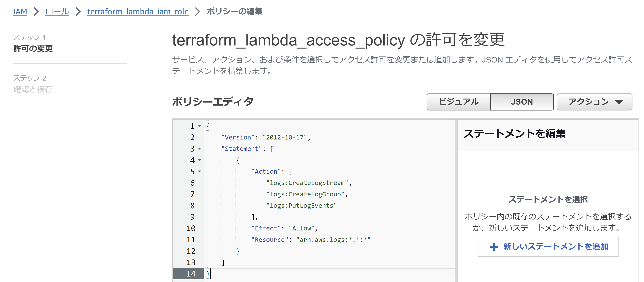Image resolution: width=644 pixels, height=282 pixels.
Task: Click the chevron between ロール and terraform_lambda_iam_role
Action: click(78, 12)
